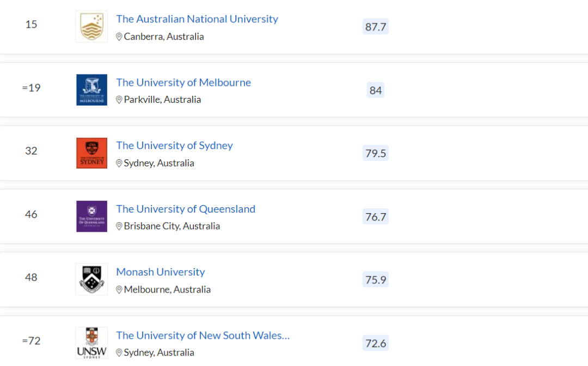Click the 87.7 score badge

(375, 27)
